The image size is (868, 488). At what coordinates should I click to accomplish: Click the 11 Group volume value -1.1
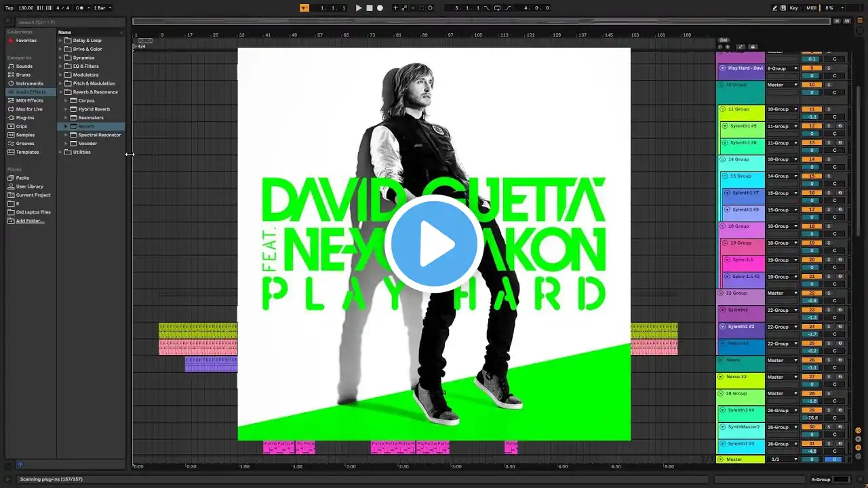tap(811, 117)
